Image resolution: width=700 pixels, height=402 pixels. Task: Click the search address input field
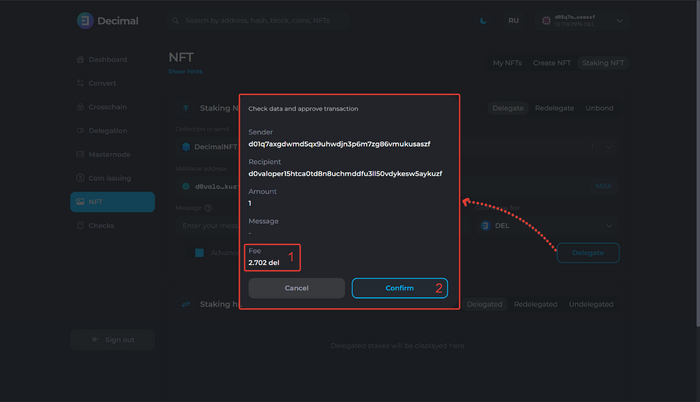[258, 21]
